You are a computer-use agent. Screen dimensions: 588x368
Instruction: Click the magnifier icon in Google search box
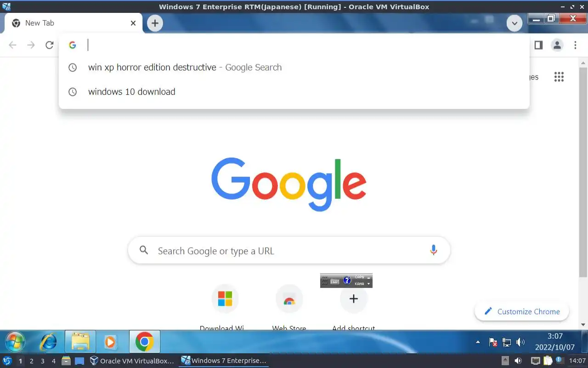144,250
